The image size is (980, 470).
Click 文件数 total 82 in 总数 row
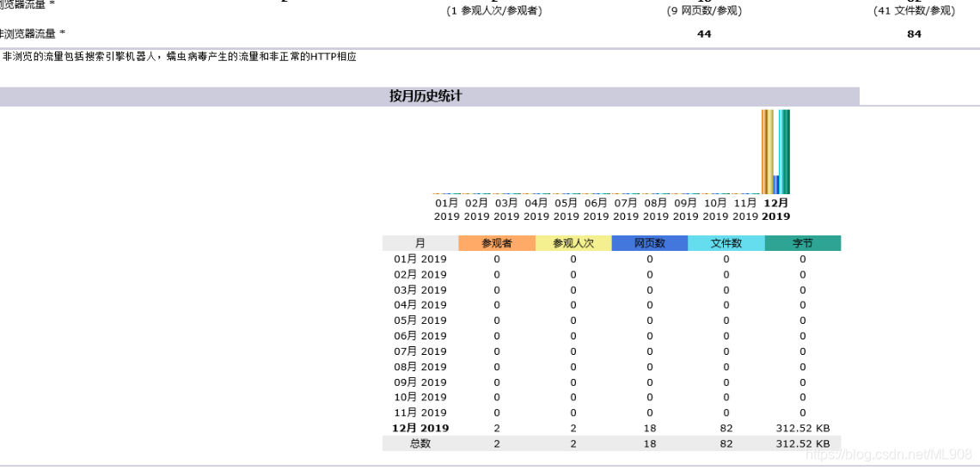(726, 443)
